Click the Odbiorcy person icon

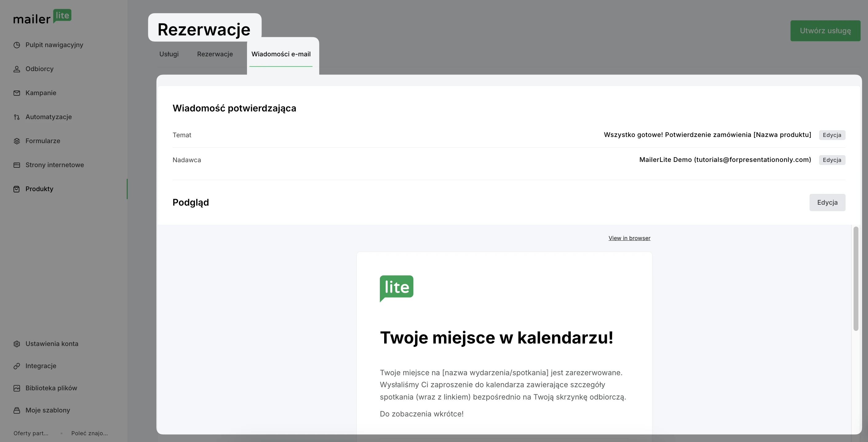[17, 69]
